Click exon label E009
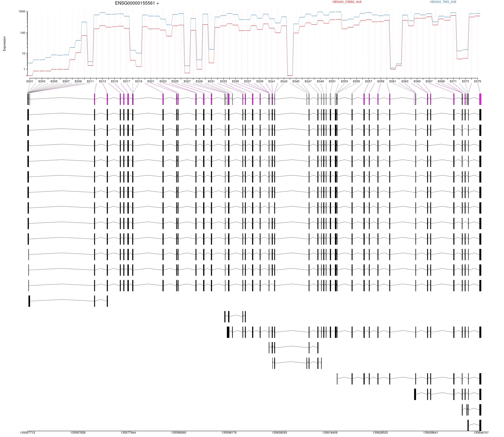This screenshot has height=437, width=504. pos(78,82)
